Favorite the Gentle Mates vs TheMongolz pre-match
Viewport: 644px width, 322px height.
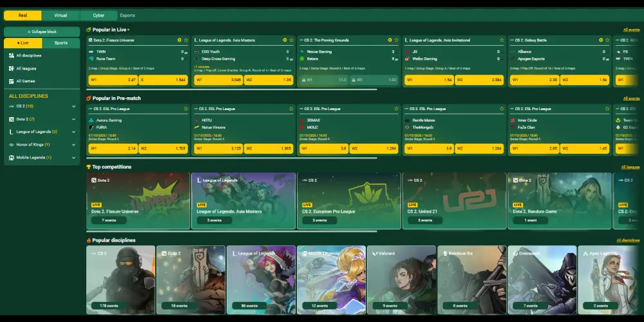pyautogui.click(x=502, y=109)
